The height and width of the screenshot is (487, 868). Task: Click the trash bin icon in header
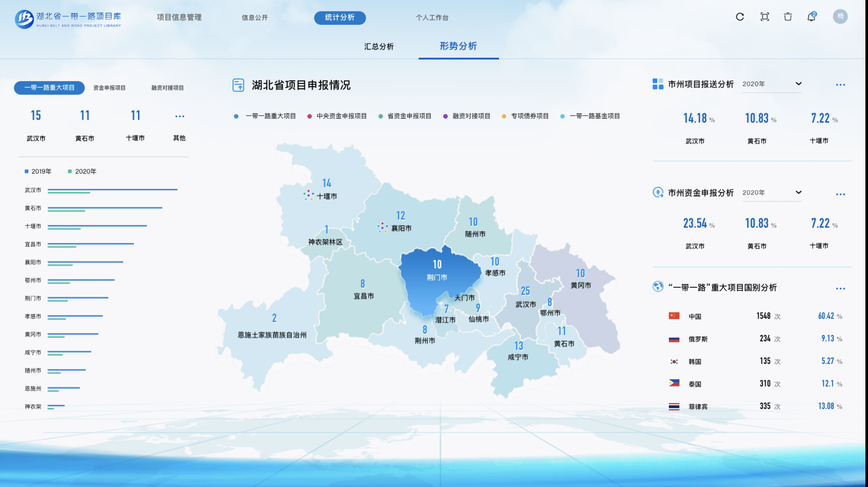[x=788, y=17]
